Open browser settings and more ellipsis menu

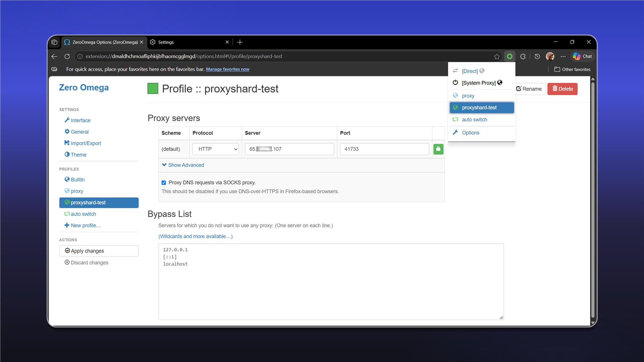point(563,56)
